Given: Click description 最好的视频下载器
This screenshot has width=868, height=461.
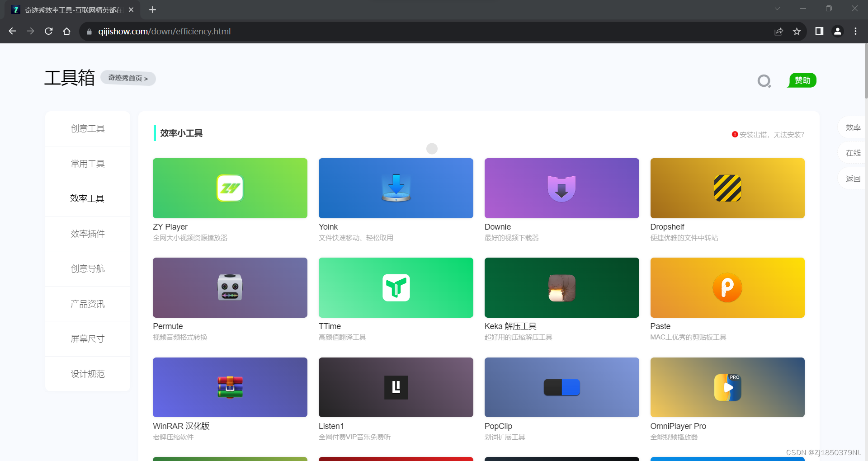Looking at the screenshot, I should [512, 238].
